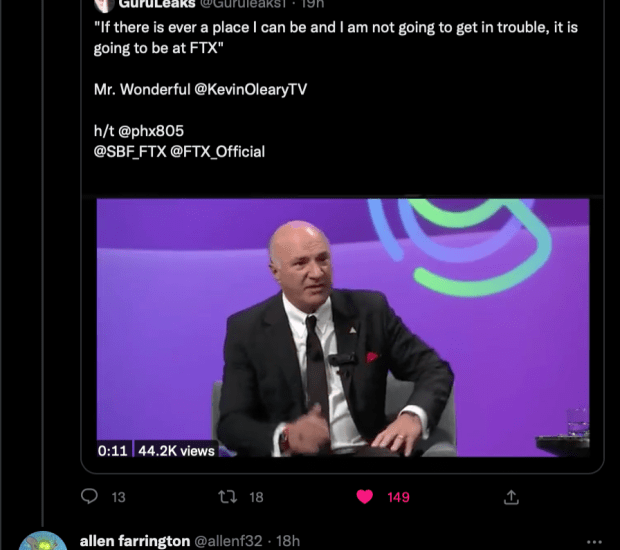This screenshot has width=620, height=550.
Task: Click the reply speech bubble icon
Action: point(90,497)
